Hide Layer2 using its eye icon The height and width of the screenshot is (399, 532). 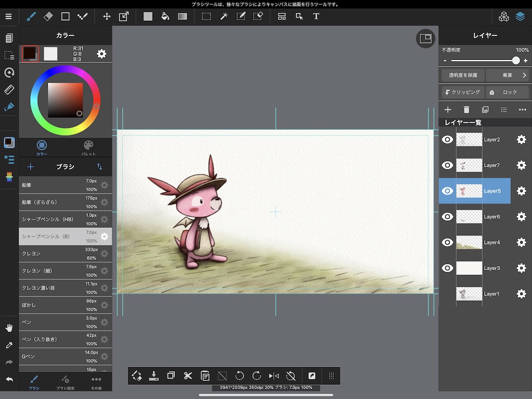447,139
